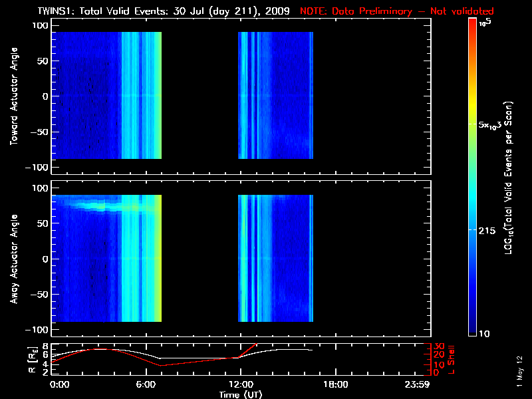532x399 pixels.
Task: Click the 'Toward Actuator Angle' axis label
Action: click(x=13, y=95)
